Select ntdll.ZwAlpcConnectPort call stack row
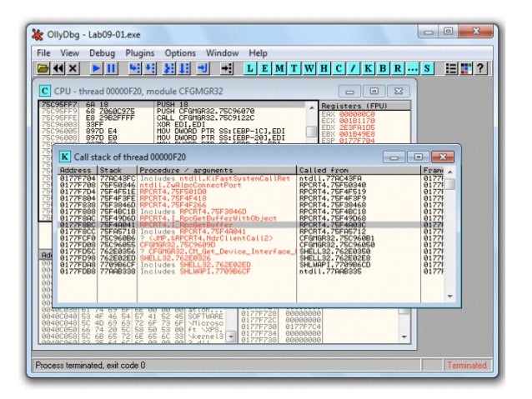Screen dimensions: 532x399 coord(251,185)
